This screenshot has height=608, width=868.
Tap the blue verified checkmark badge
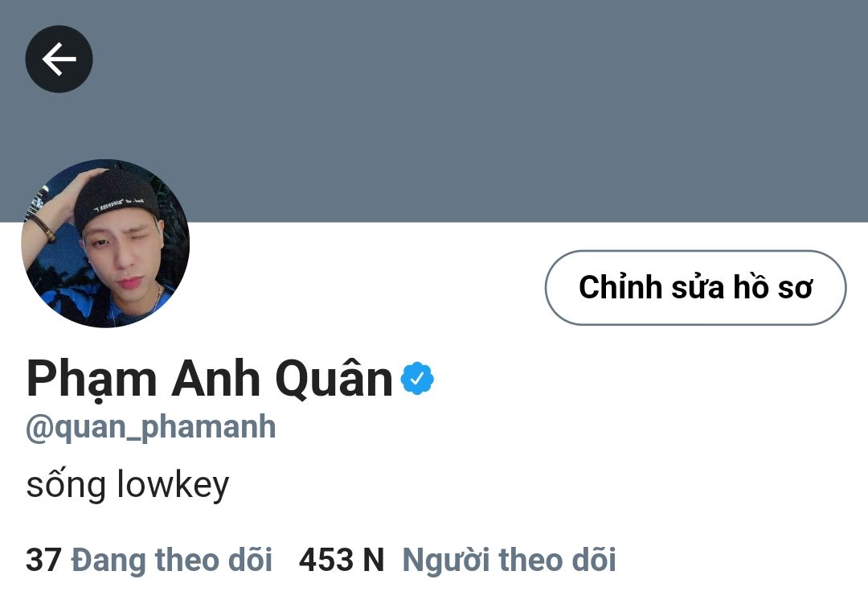417,378
